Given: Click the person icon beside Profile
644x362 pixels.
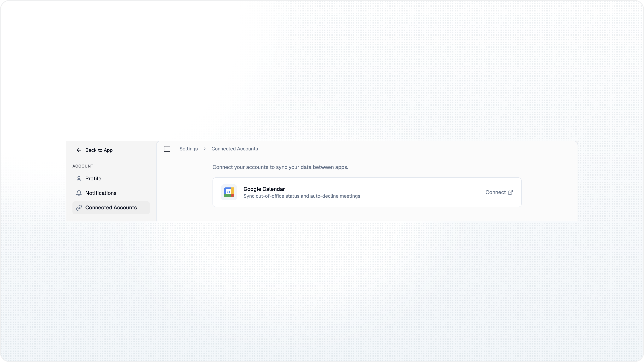Looking at the screenshot, I should click(x=79, y=179).
